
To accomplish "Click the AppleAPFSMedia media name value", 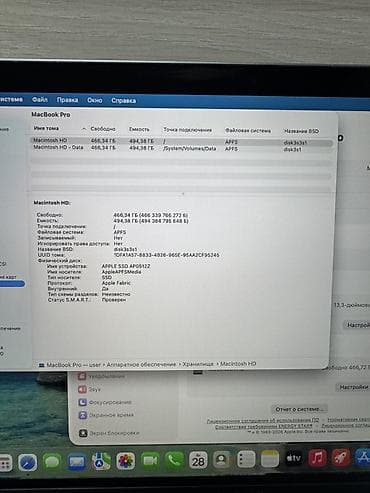I will [x=121, y=272].
